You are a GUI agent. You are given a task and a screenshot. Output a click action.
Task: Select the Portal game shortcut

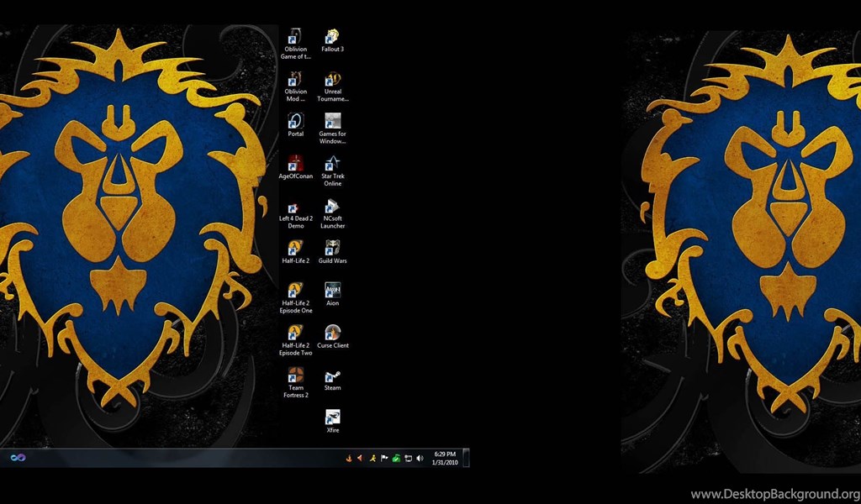(295, 125)
